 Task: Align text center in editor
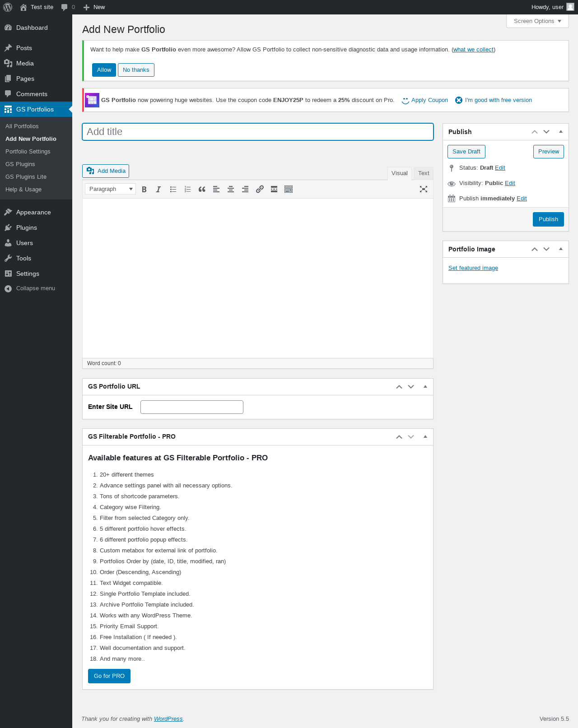(x=231, y=190)
